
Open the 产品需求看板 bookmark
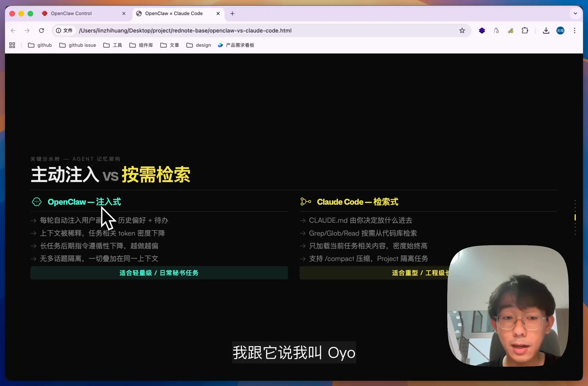click(x=236, y=45)
